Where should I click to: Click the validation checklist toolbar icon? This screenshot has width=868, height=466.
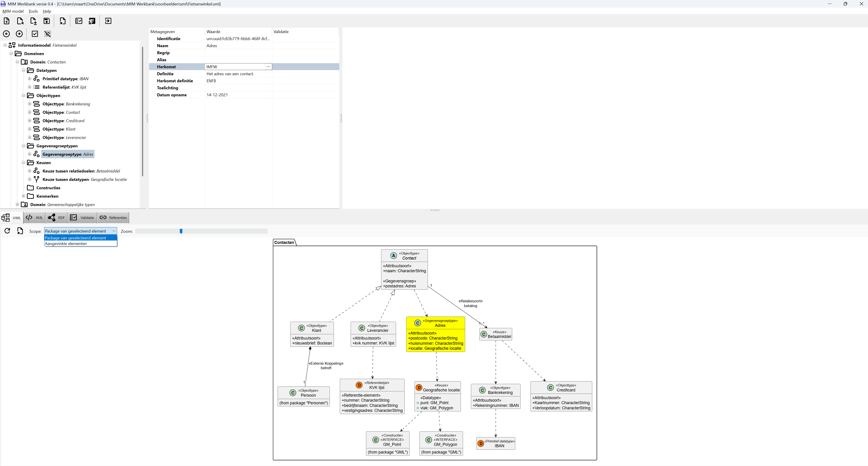(x=79, y=21)
